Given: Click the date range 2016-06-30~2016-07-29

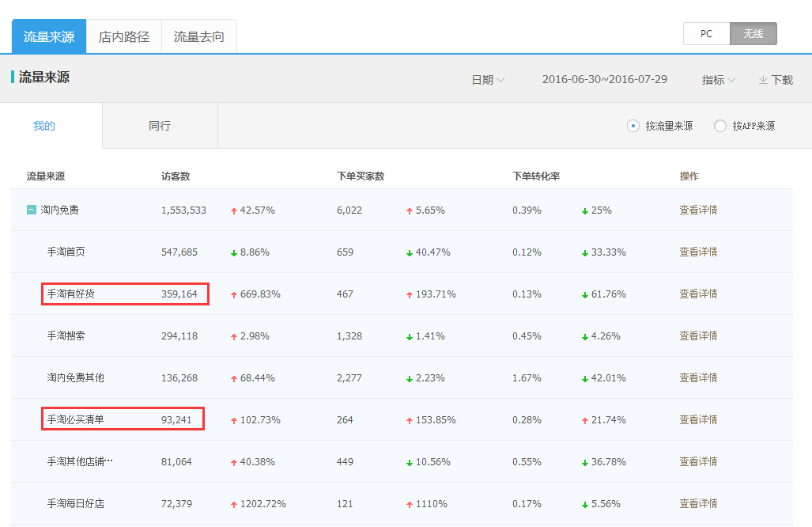Looking at the screenshot, I should (604, 79).
